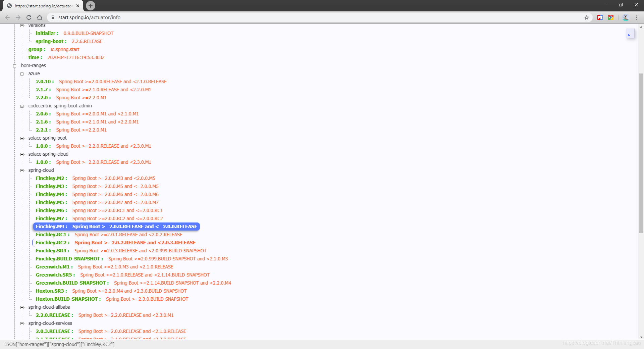Select the Finchley.RC2 row
The image size is (644, 349).
(116, 243)
